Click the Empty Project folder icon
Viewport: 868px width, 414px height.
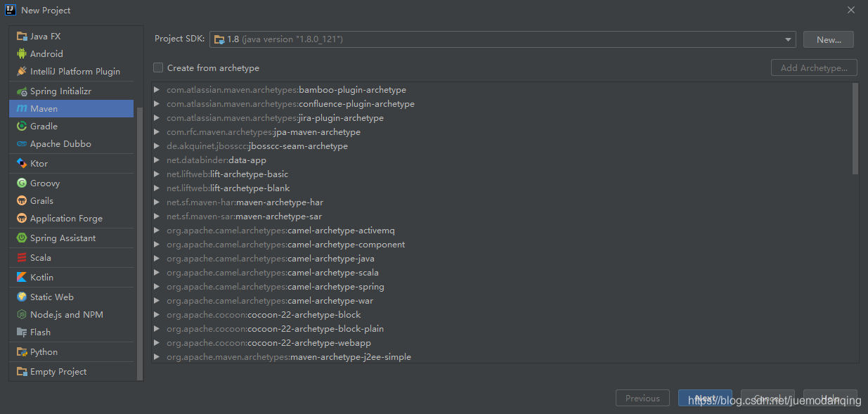tap(22, 372)
